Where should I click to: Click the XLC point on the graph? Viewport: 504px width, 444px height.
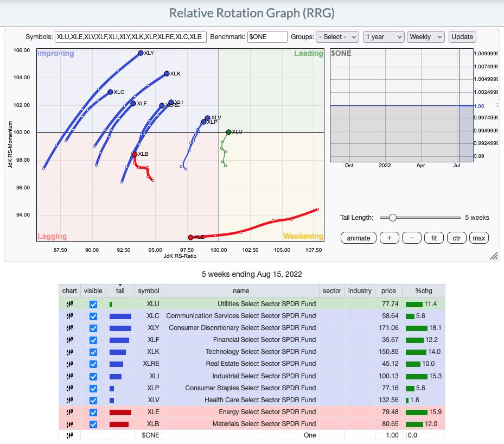tap(110, 92)
